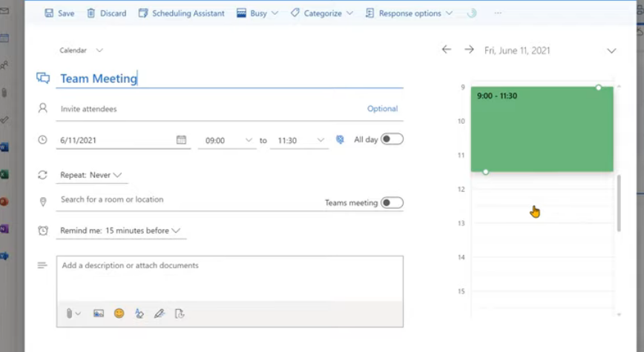The image size is (644, 352).
Task: Click the clock icon beside the date
Action: 42,139
